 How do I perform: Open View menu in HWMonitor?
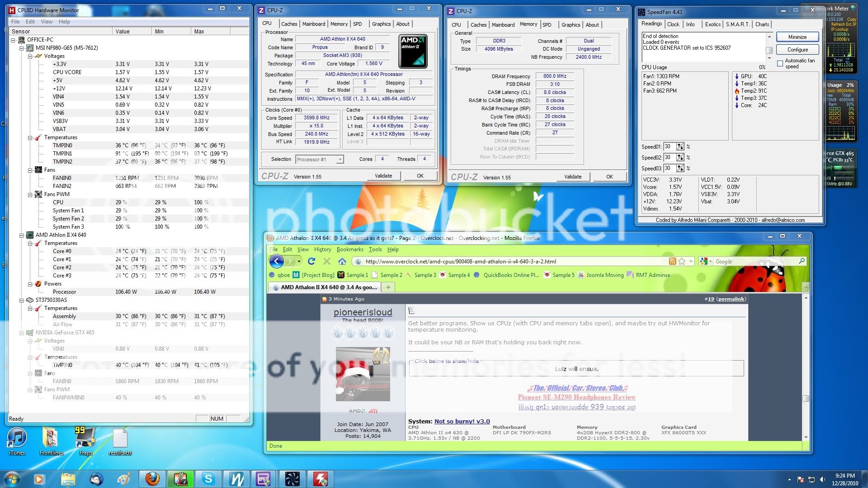click(47, 22)
